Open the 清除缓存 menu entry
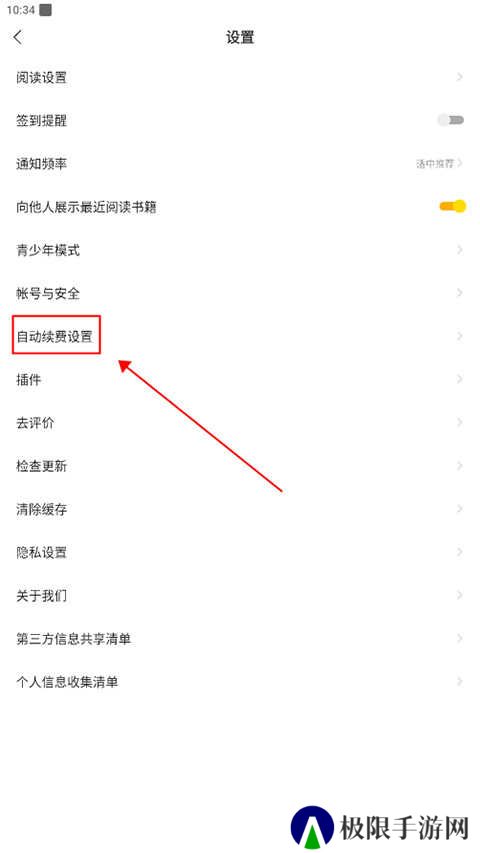480x853 pixels. [240, 509]
